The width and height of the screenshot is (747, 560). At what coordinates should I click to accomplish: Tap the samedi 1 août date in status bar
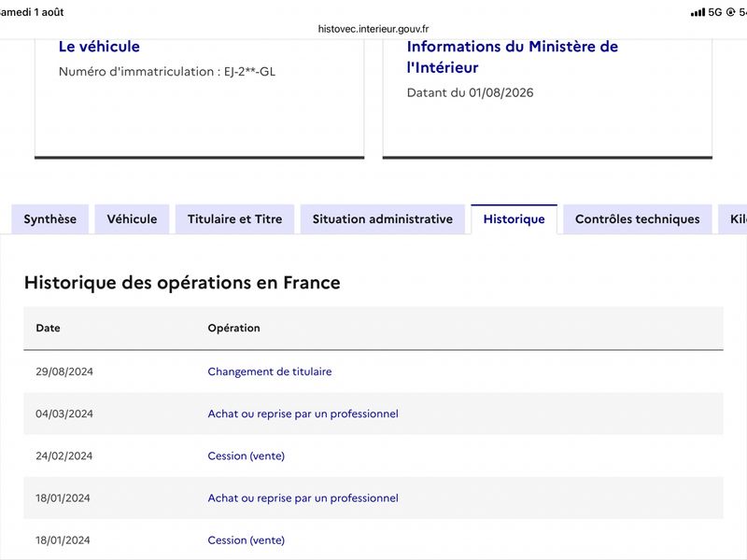coord(32,12)
